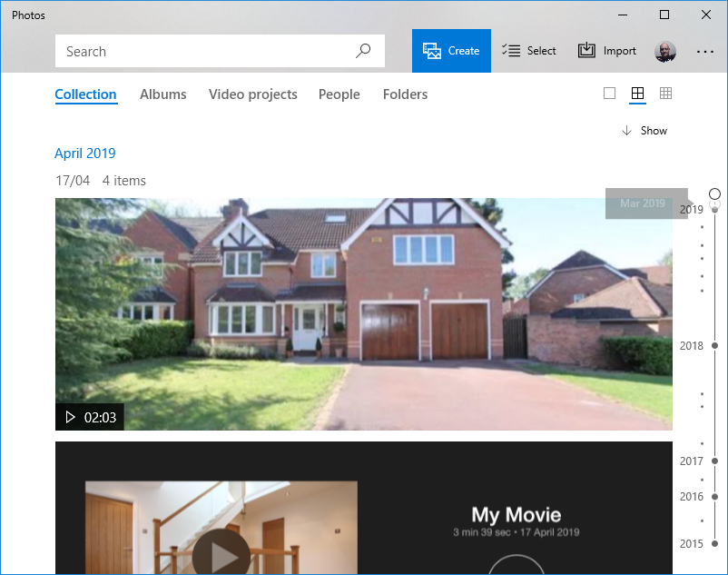Screen dimensions: 728x575
Task: Switch to the Albums tab
Action: point(163,94)
